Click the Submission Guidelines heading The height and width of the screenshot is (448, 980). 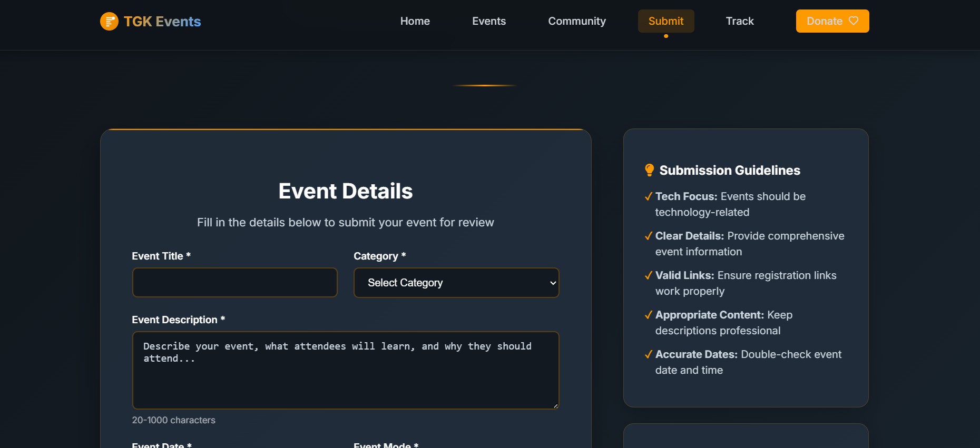(730, 170)
